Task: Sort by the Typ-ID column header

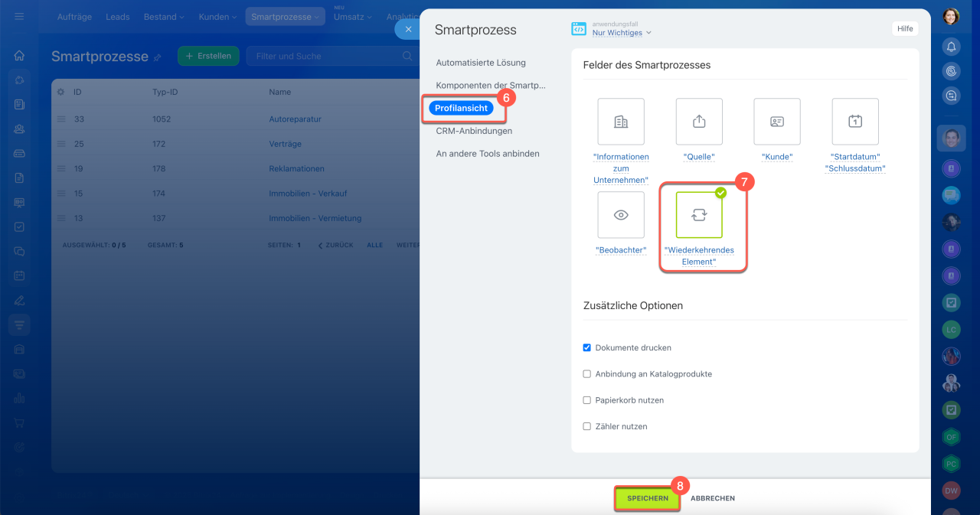Action: tap(165, 92)
